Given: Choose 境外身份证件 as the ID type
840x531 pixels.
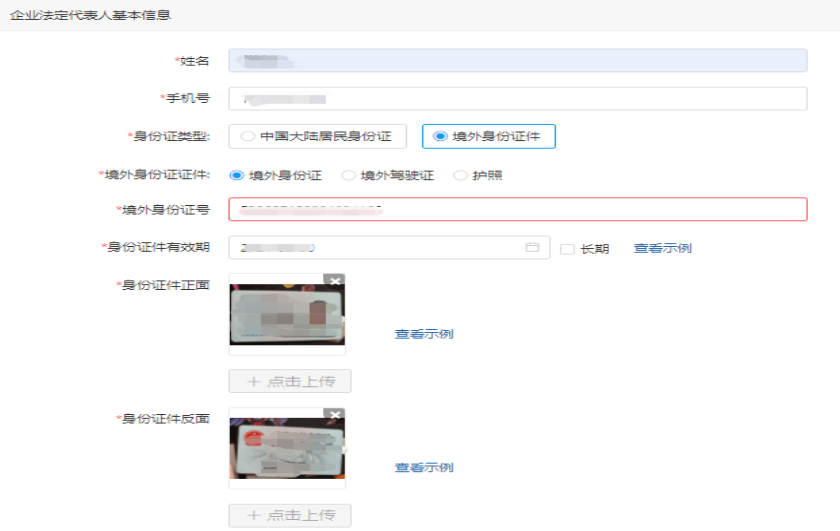Looking at the screenshot, I should pos(488,137).
